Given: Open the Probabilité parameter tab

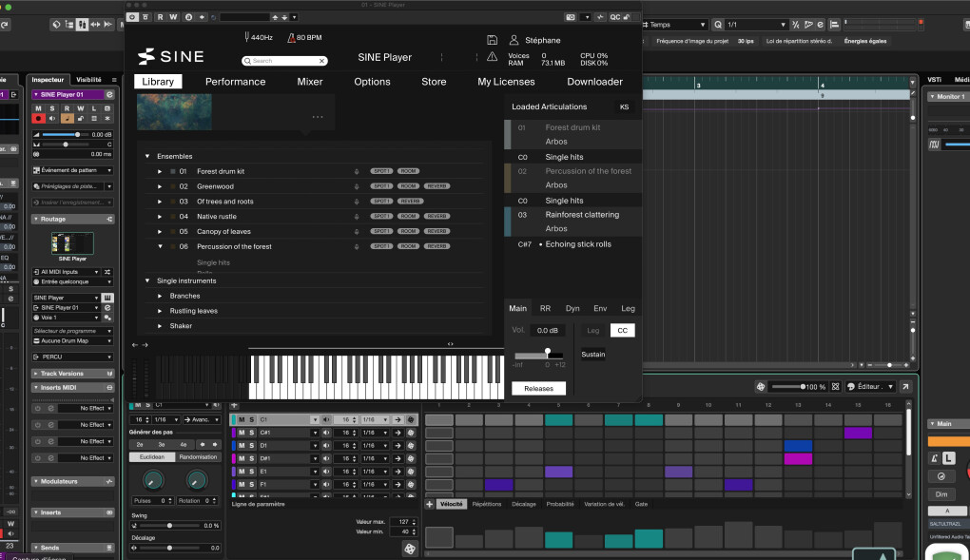Looking at the screenshot, I should pos(559,504).
